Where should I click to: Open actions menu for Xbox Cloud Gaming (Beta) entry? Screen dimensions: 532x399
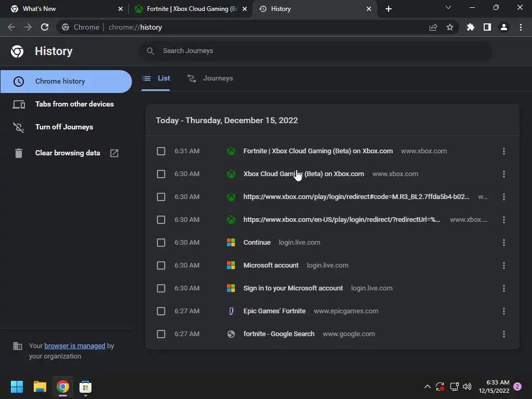504,174
